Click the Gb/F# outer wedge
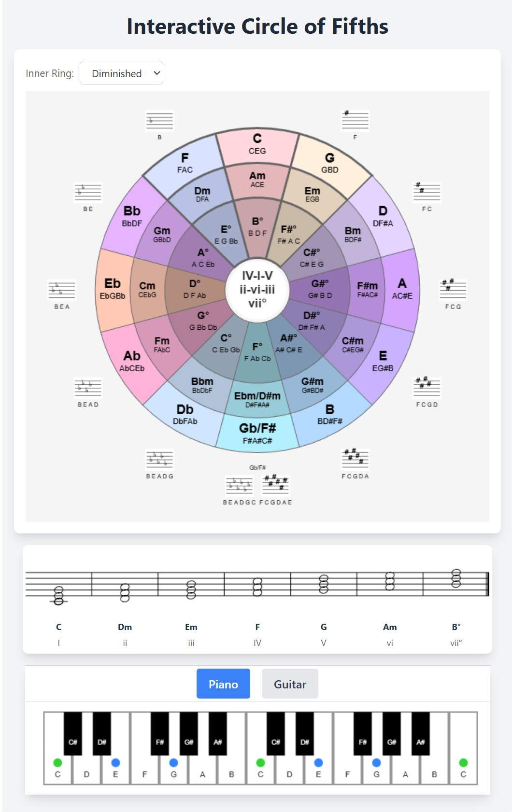Image resolution: width=512 pixels, height=812 pixels. pyautogui.click(x=257, y=432)
